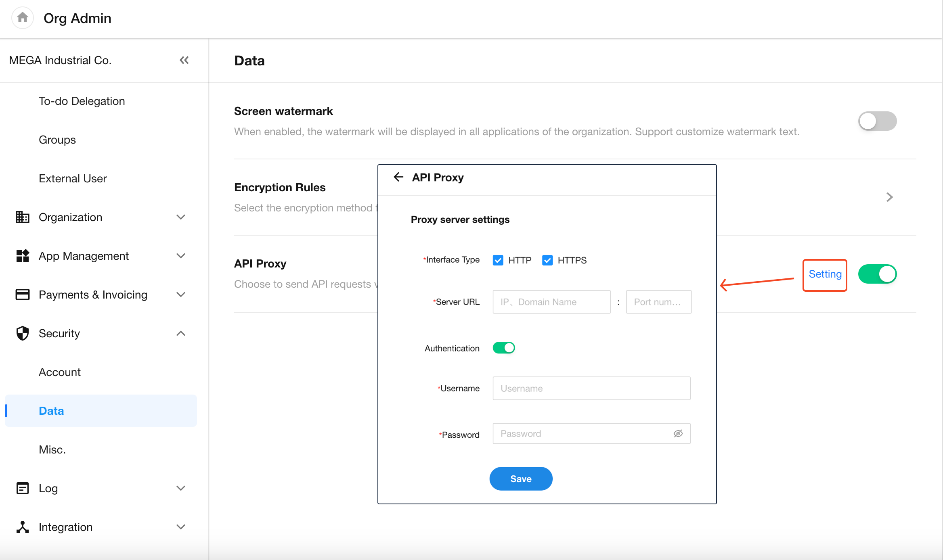Screen dimensions: 943x560
Task: Uncheck the HTTP interface type checkbox
Action: click(x=498, y=260)
